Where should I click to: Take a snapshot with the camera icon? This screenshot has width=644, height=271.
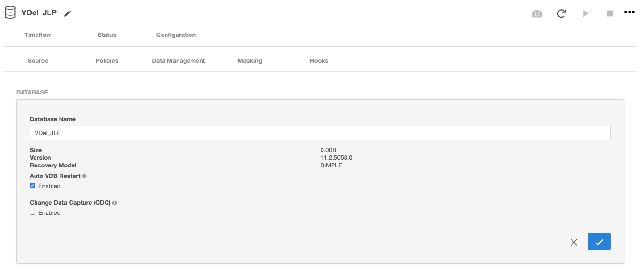click(x=537, y=13)
